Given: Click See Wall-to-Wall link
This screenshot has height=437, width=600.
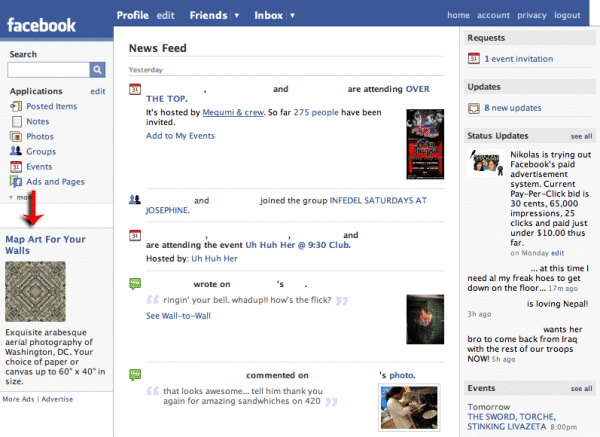Looking at the screenshot, I should pos(178,316).
